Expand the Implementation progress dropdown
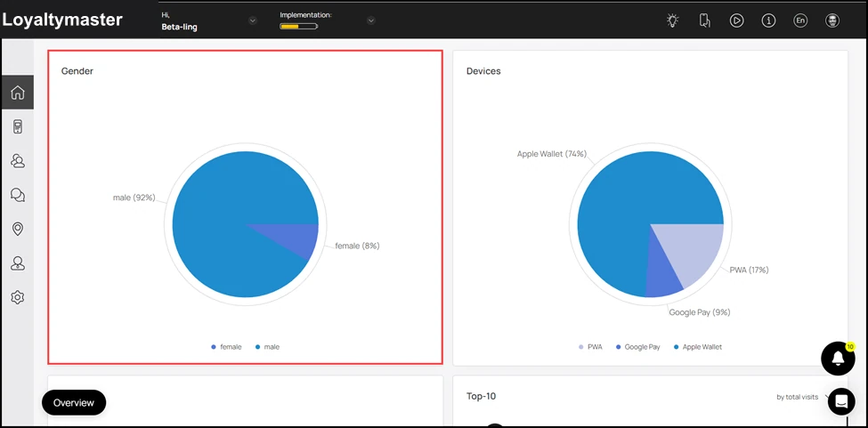 (x=371, y=21)
